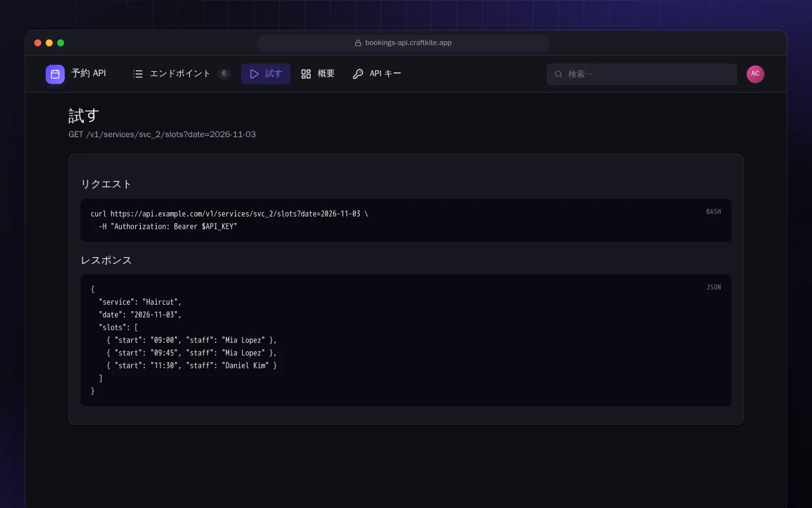This screenshot has width=812, height=508.
Task: Click the レスポンス section heading
Action: coord(106,260)
